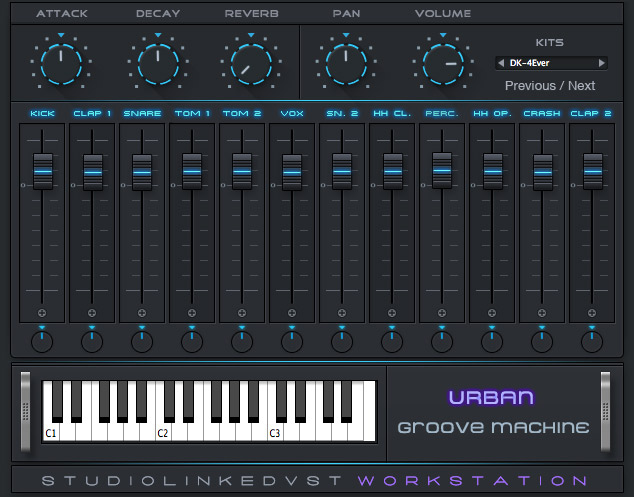The image size is (634, 497).
Task: Play the C3 key on keyboard
Action: (x=275, y=431)
